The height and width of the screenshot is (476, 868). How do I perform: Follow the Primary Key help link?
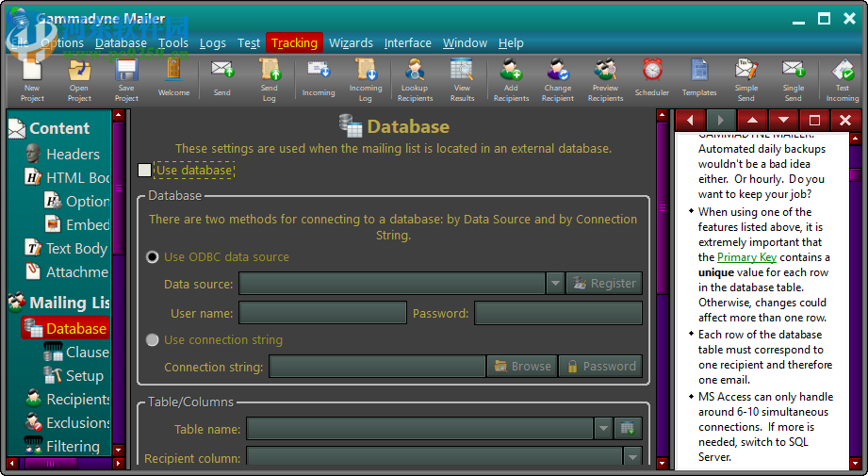coord(746,257)
